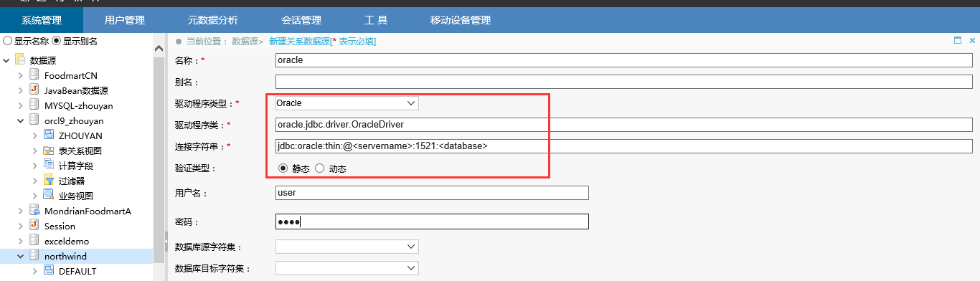The image size is (980, 281).
Task: Expand the 过滤器 node
Action: tap(35, 181)
